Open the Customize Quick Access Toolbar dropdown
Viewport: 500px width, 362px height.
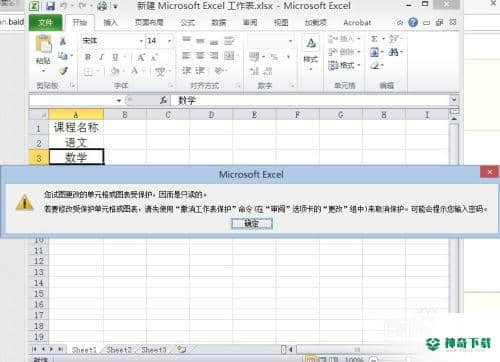coord(116,6)
